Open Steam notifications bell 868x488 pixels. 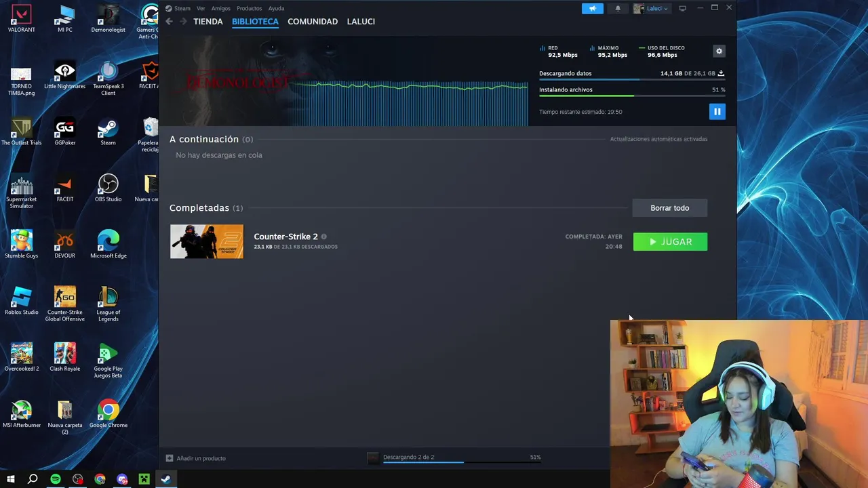click(618, 8)
